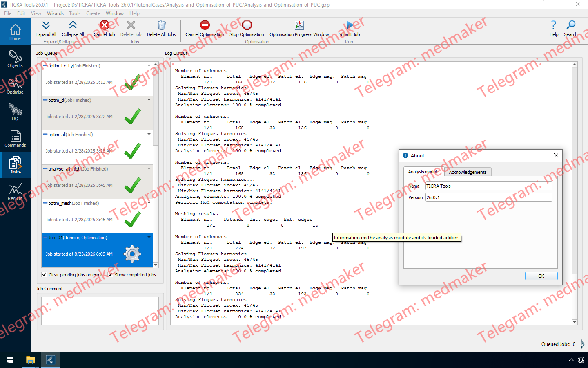Click the running gear icon of Job_01

132,254
